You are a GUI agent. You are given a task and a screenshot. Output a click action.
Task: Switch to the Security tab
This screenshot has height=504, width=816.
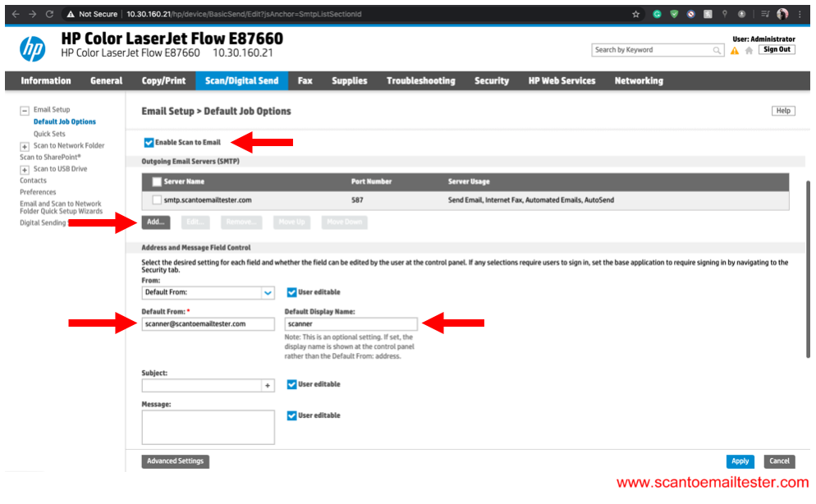click(x=491, y=80)
